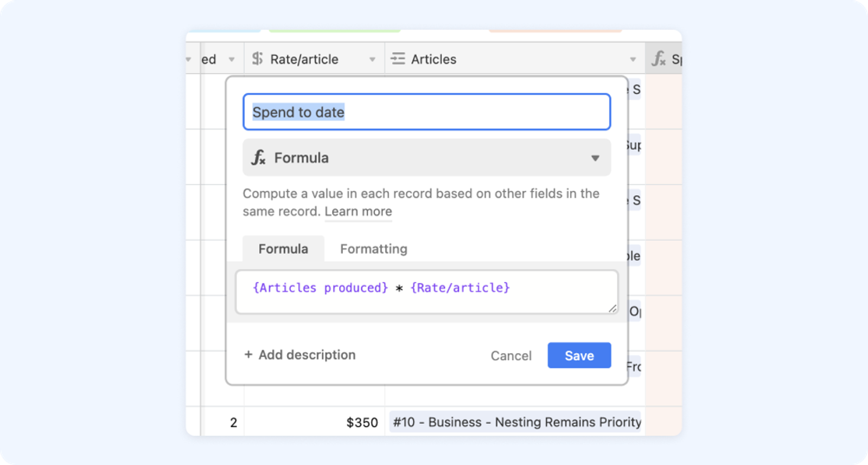Click the Rate/article column header
Viewport: 868px width, 465px height.
click(x=315, y=59)
